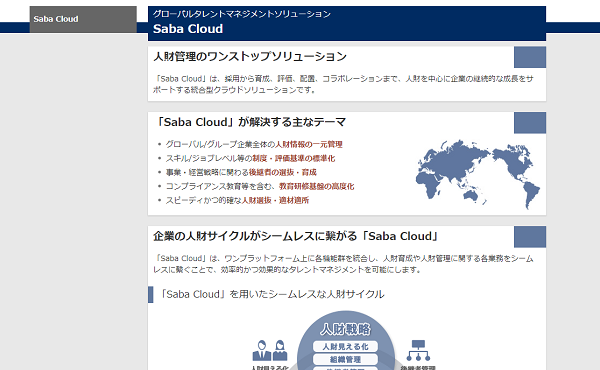600x370 pixels.
Task: Click the 人財情報の一元管理 red text
Action: tap(309, 144)
